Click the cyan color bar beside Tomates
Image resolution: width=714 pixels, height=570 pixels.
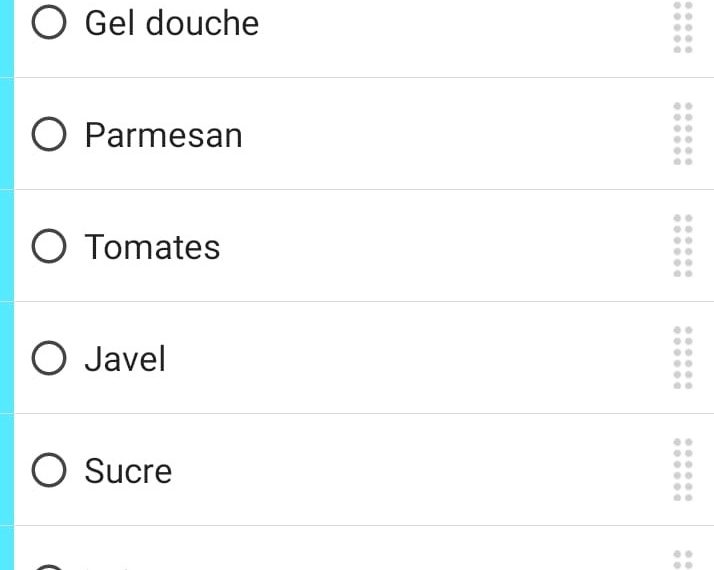7,246
